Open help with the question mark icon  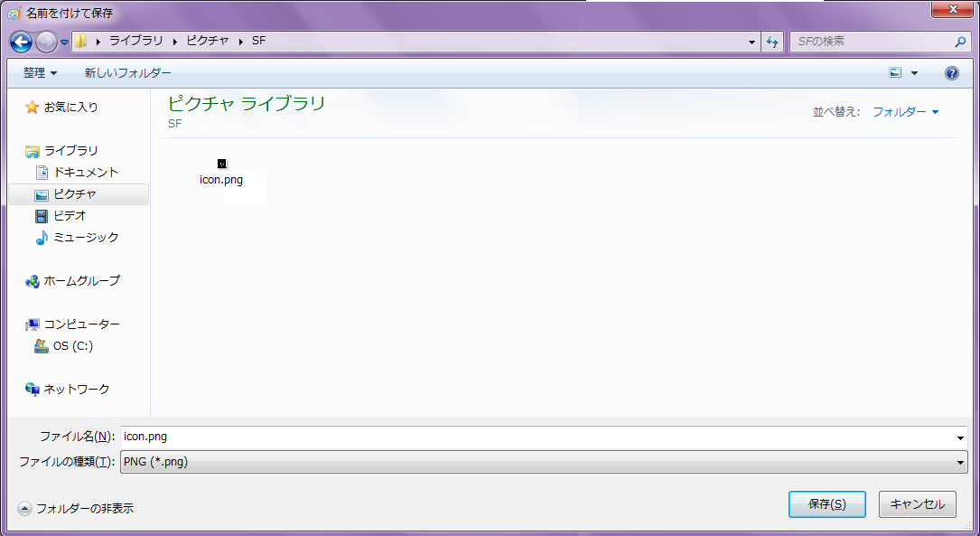click(951, 73)
